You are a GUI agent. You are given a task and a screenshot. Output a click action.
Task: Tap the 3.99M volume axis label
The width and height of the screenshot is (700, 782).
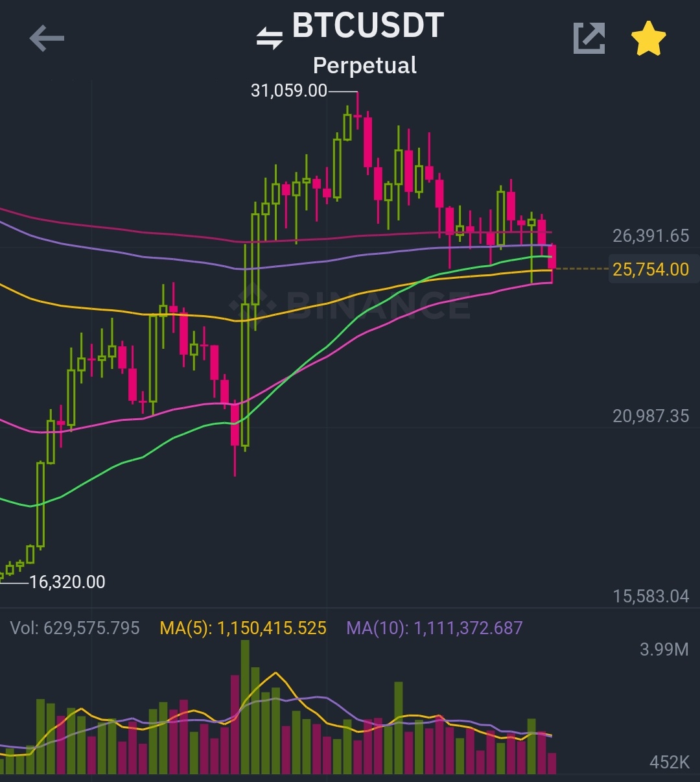point(664,649)
